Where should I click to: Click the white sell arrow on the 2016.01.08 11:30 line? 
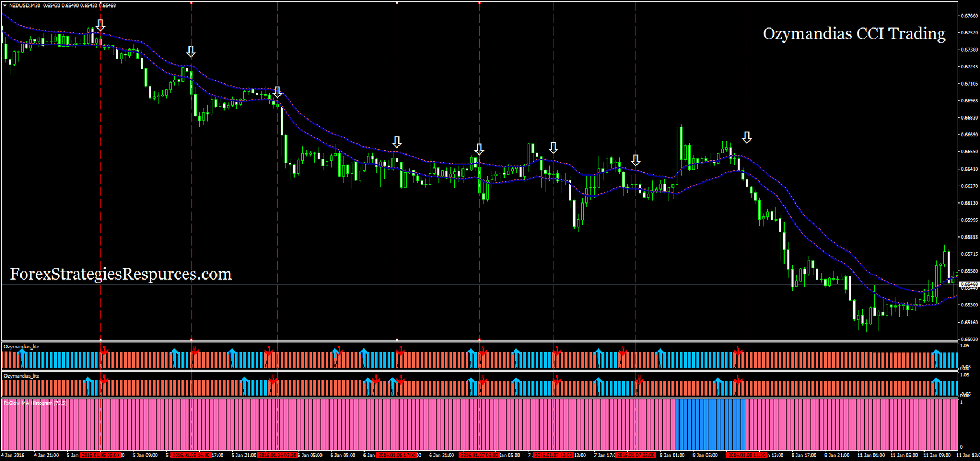[x=747, y=138]
